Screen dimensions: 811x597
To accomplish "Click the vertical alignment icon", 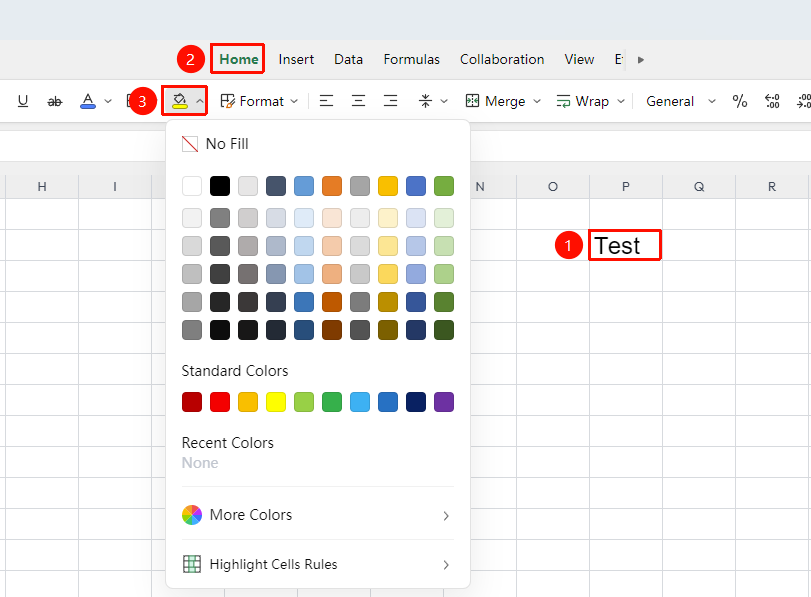I will pyautogui.click(x=425, y=101).
